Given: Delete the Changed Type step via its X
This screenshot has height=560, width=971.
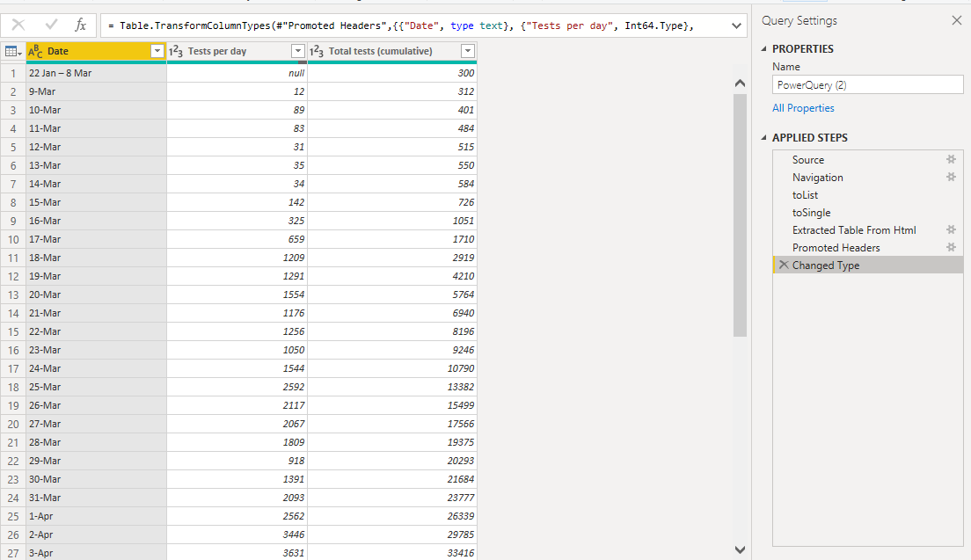Looking at the screenshot, I should 783,265.
